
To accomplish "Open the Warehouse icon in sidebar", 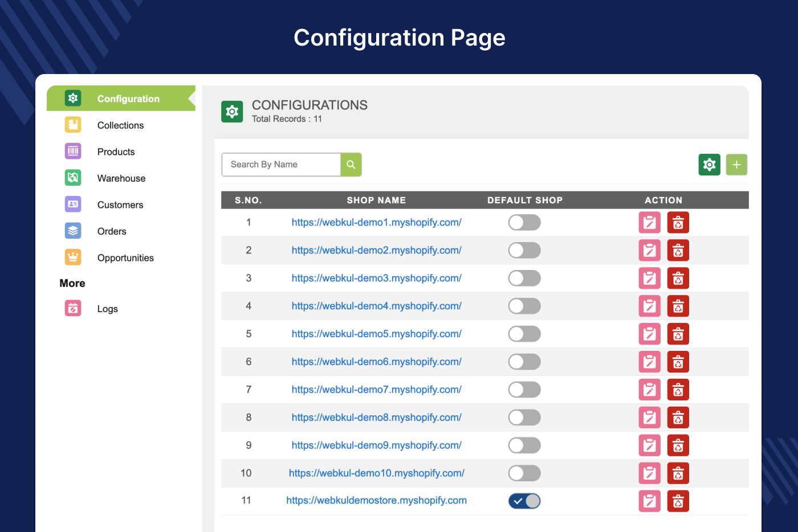I will [x=73, y=178].
